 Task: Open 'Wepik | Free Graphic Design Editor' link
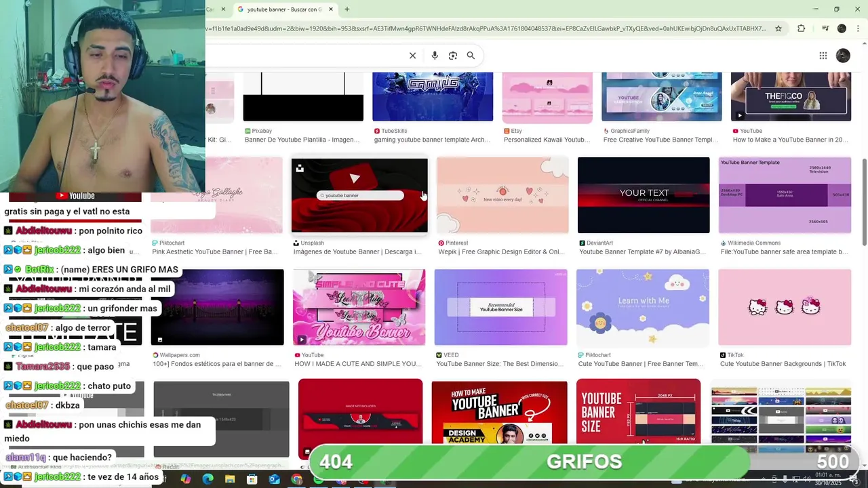501,251
